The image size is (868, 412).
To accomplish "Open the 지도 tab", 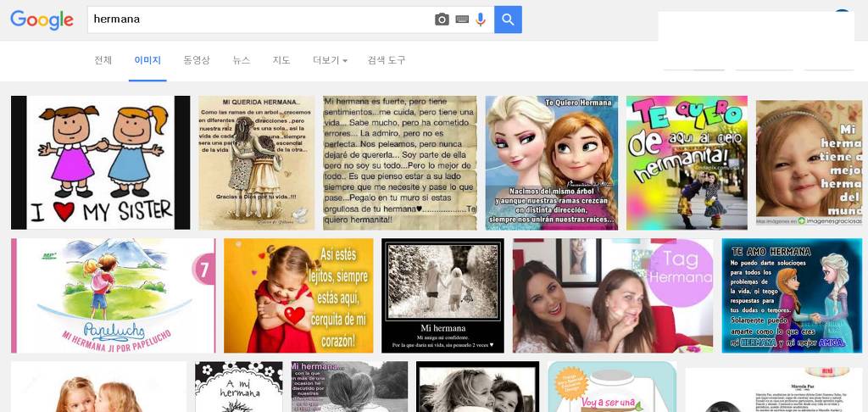I will tap(281, 60).
